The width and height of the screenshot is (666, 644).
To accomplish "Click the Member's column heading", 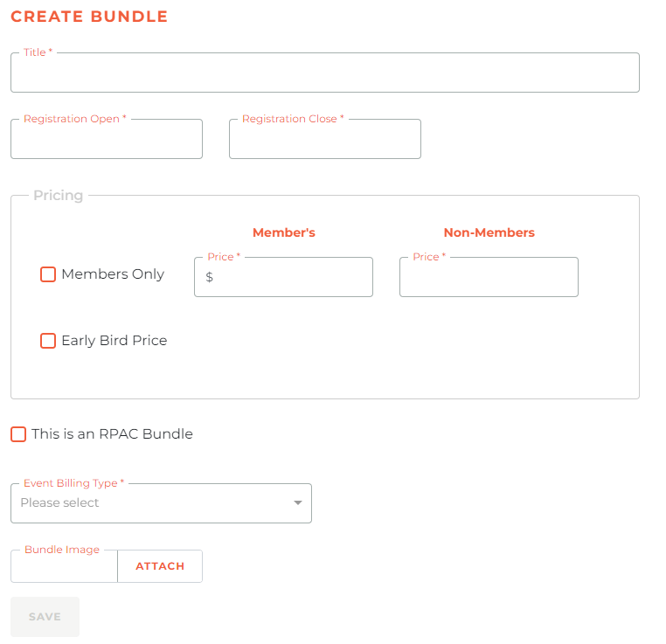I will (x=284, y=232).
